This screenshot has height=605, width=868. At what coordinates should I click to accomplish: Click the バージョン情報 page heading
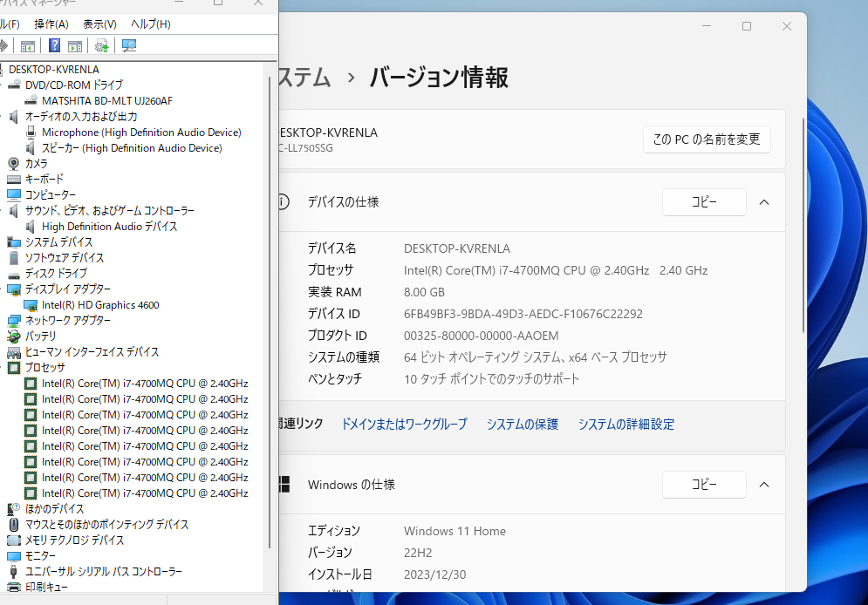click(x=439, y=77)
